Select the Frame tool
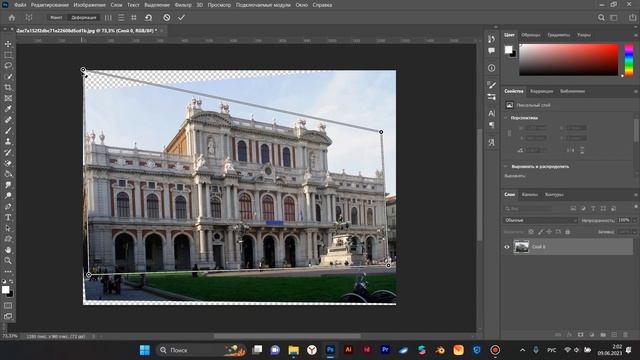This screenshot has height=360, width=640. 8,98
